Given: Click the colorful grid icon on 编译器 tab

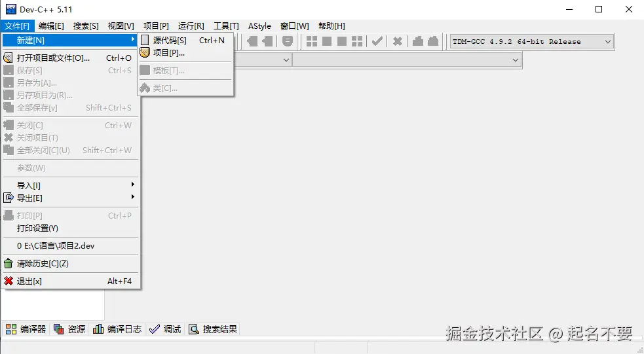Looking at the screenshot, I should pos(11,329).
